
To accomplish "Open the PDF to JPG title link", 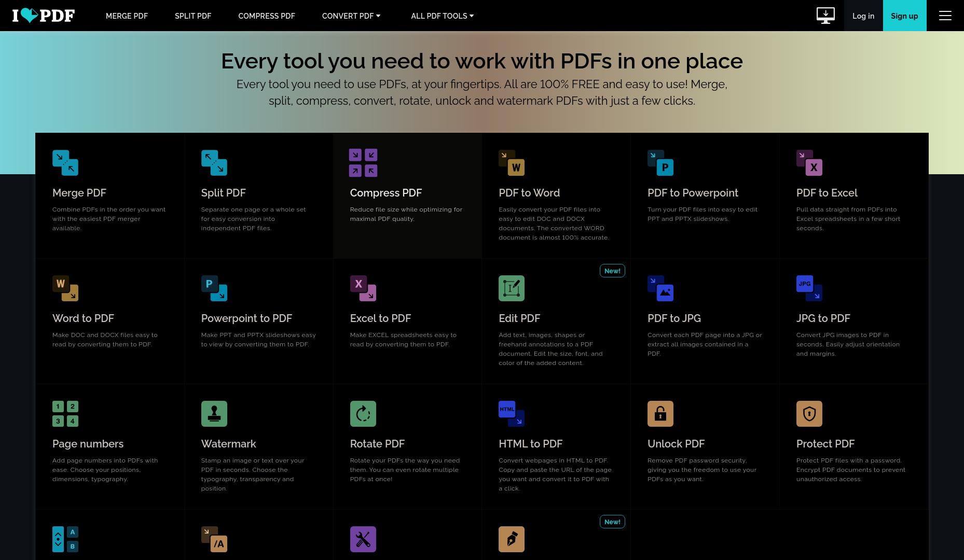I will (x=674, y=318).
